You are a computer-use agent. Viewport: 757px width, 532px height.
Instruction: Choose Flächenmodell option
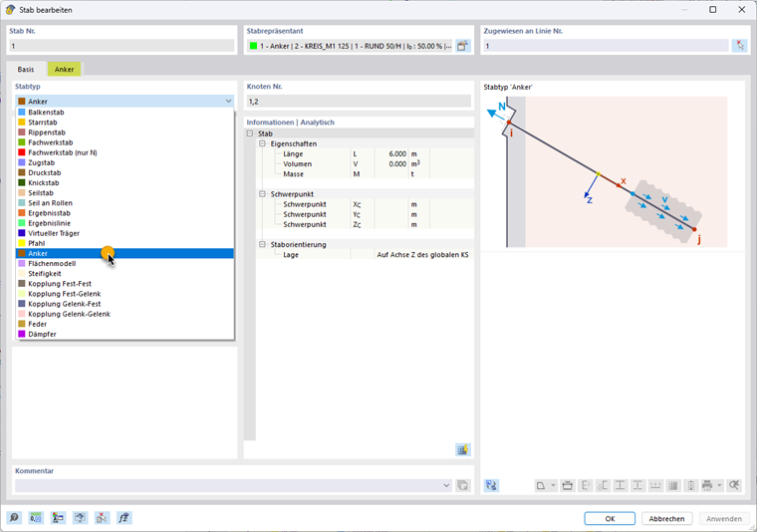tap(126, 264)
